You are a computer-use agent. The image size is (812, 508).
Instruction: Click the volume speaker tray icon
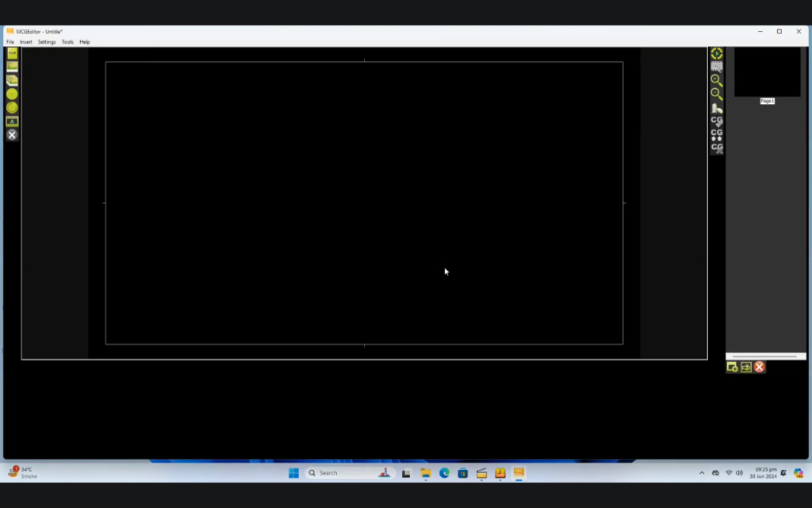[739, 473]
